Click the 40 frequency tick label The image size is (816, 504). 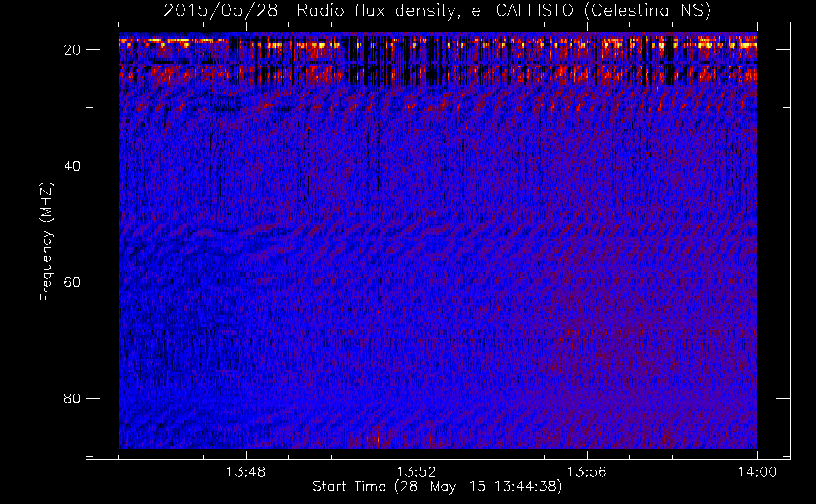click(73, 166)
